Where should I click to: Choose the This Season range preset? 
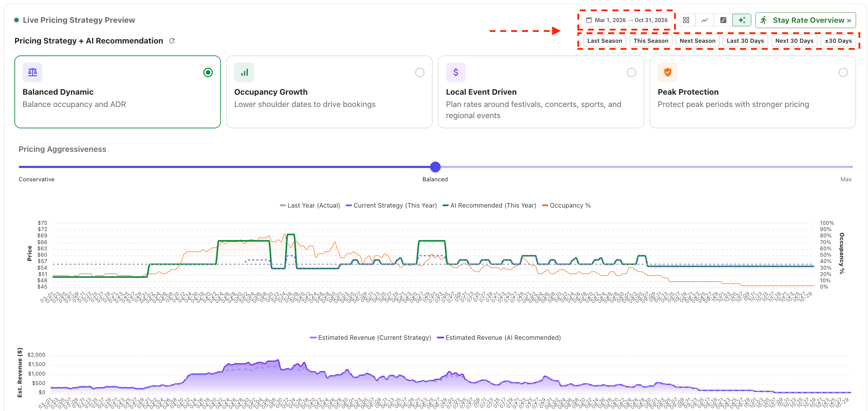click(x=651, y=41)
